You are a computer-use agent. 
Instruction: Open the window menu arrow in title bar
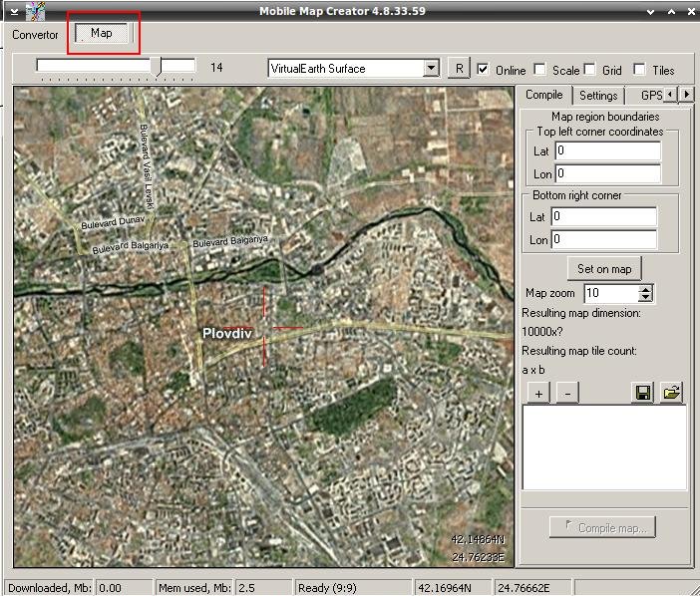[x=14, y=11]
